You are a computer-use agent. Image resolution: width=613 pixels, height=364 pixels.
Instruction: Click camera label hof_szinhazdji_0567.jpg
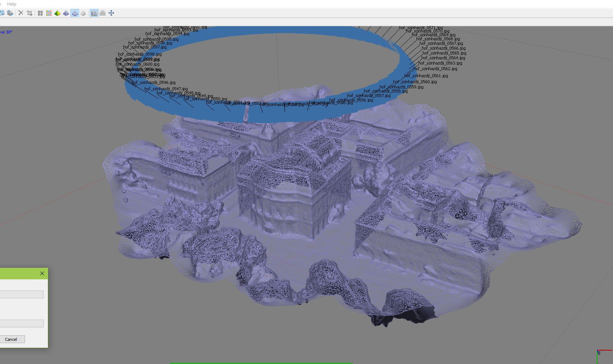(x=441, y=43)
